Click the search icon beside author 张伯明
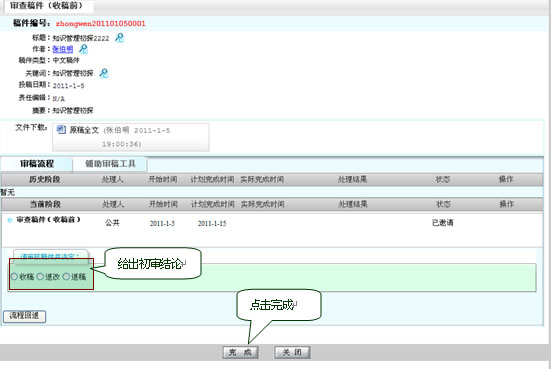This screenshot has width=551, height=369. tap(83, 48)
